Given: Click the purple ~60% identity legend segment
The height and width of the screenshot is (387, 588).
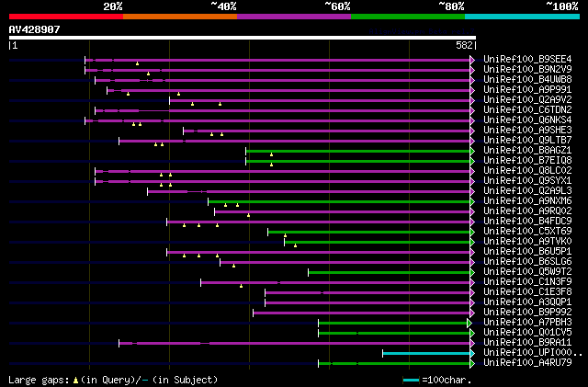Looking at the screenshot, I should pyautogui.click(x=294, y=17).
